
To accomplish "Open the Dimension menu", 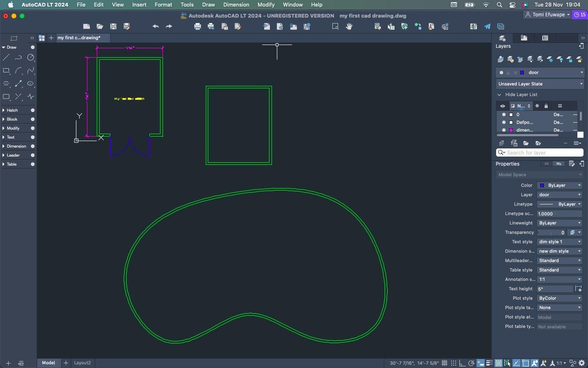I will point(236,5).
